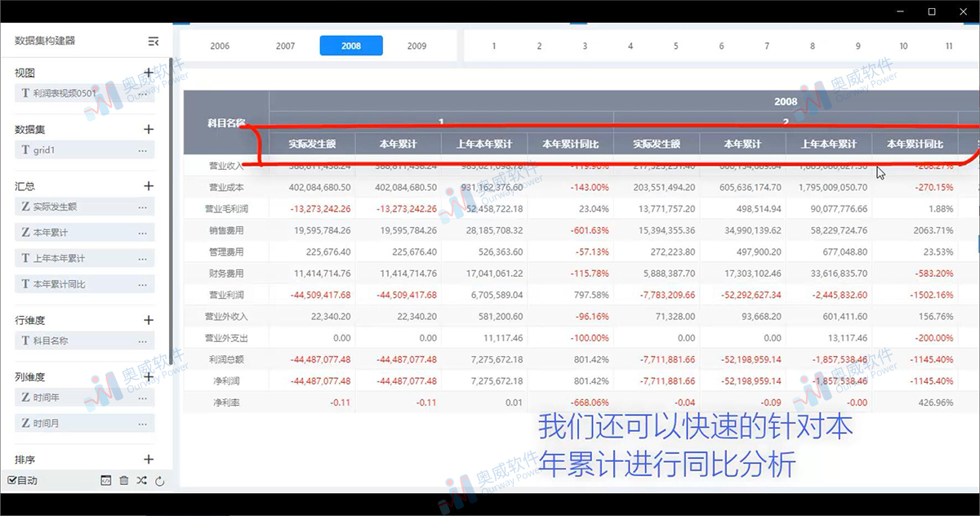The height and width of the screenshot is (516, 980).
Task: Add a new field to 列维度 section
Action: [x=149, y=376]
